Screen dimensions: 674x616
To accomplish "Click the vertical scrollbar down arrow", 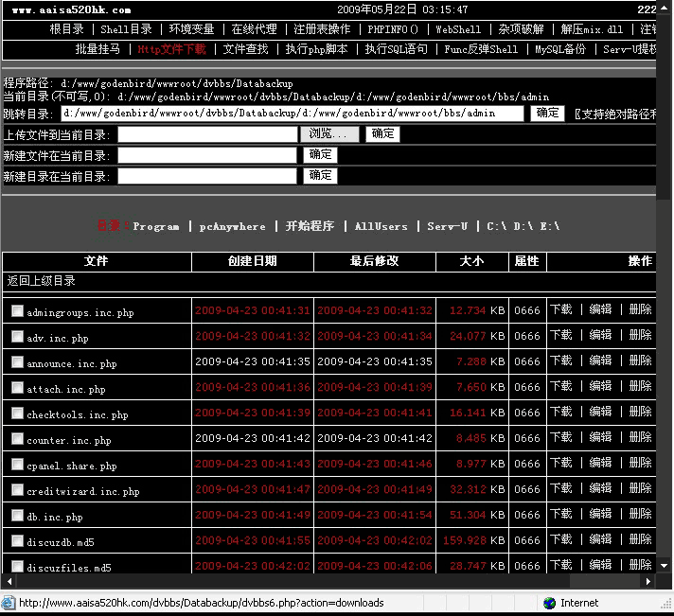I will pos(665,566).
